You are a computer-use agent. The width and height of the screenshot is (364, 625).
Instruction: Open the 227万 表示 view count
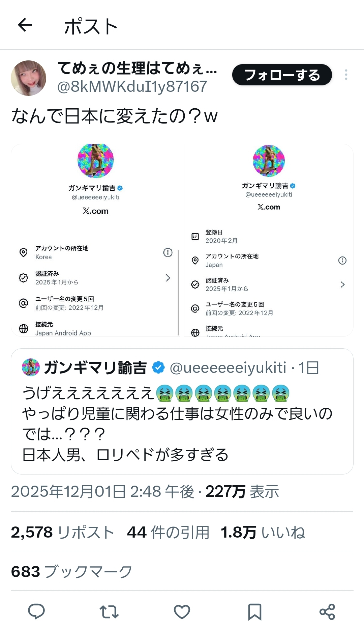[x=242, y=491]
